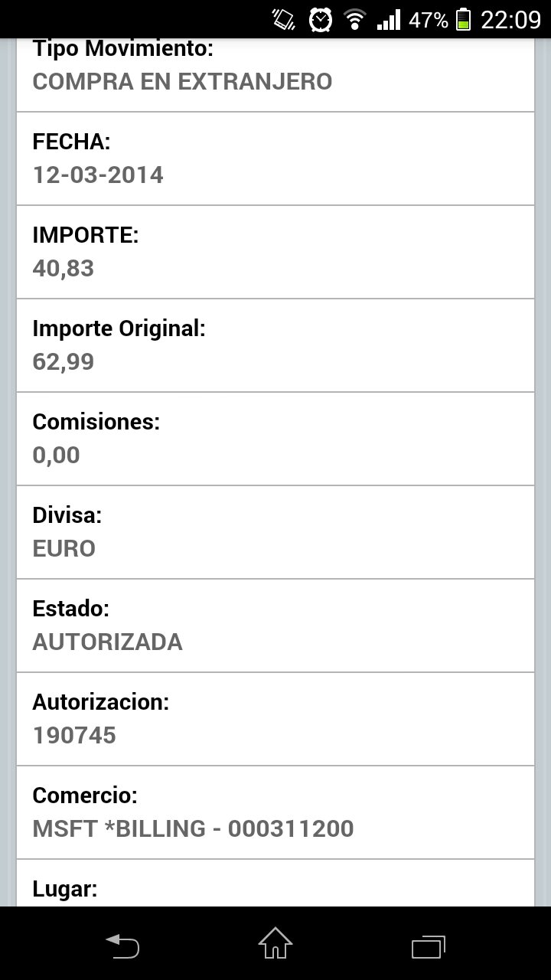Tap the Estado AUTORIZADA row
Screen dimensions: 551x980
pos(275,626)
